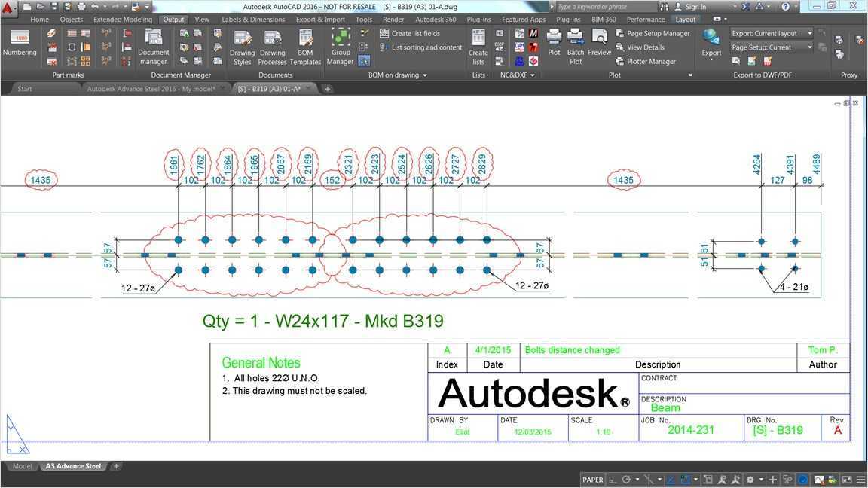The width and height of the screenshot is (868, 488).
Task: Switch to the Home ribbon tab
Action: click(x=40, y=20)
